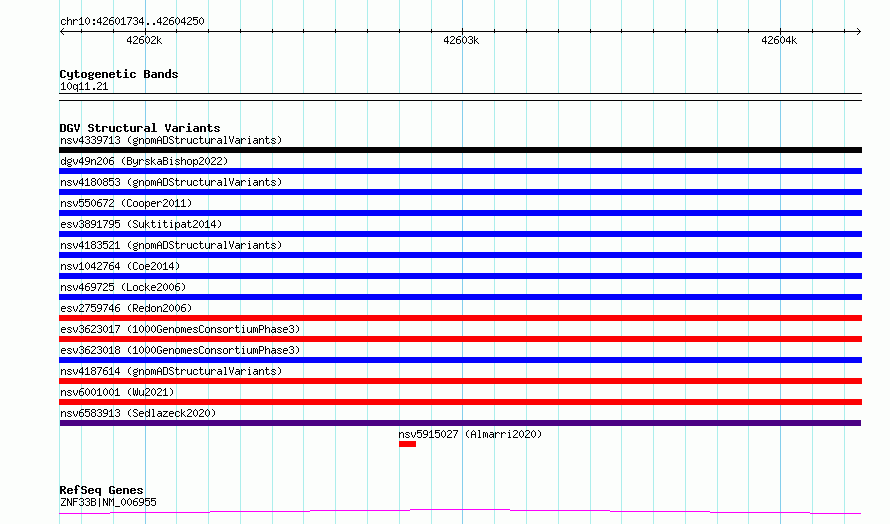This screenshot has width=890, height=524.
Task: Select esv2759746 Redon2006 variant label
Action: tap(126, 308)
